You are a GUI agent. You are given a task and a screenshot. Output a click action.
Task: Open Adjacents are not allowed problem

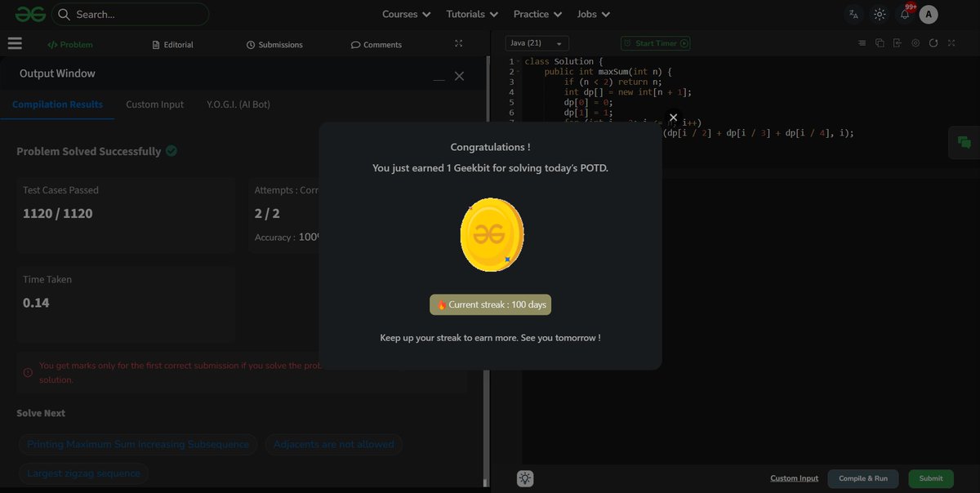(x=334, y=445)
